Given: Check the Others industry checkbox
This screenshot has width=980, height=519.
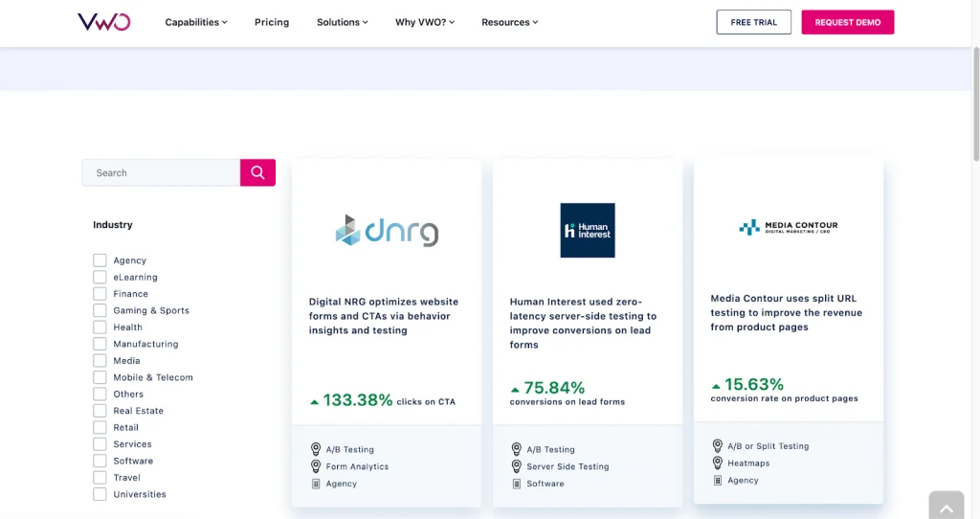Looking at the screenshot, I should pyautogui.click(x=100, y=394).
